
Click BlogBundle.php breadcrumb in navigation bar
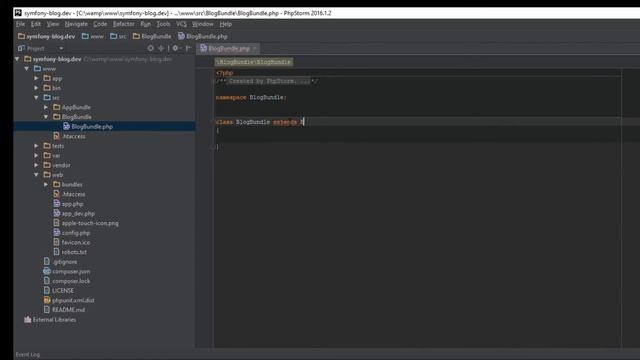pos(202,36)
